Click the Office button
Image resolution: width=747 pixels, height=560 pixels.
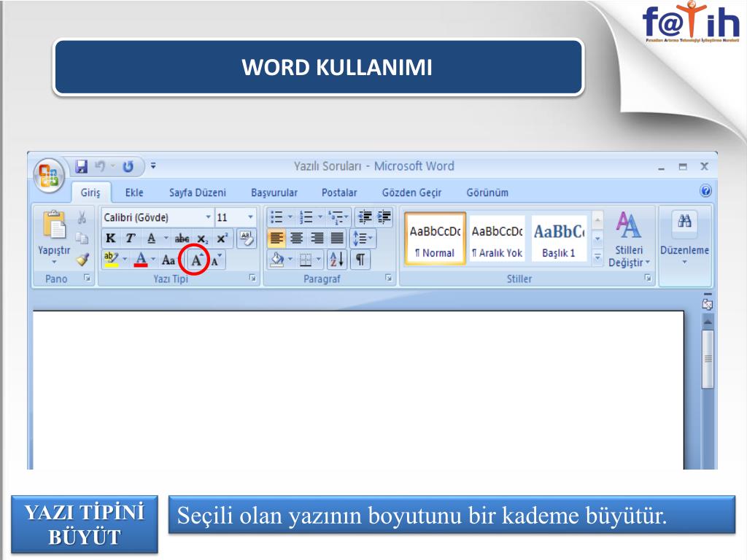[49, 175]
